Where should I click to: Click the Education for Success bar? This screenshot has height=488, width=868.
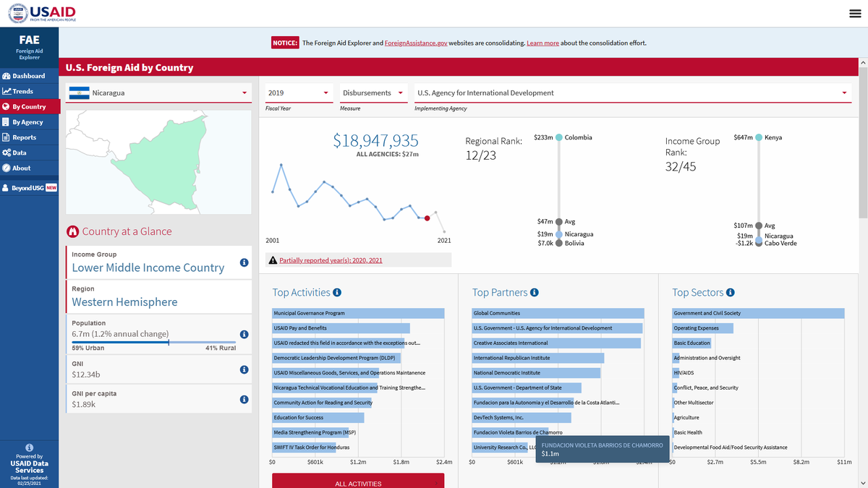tap(318, 418)
